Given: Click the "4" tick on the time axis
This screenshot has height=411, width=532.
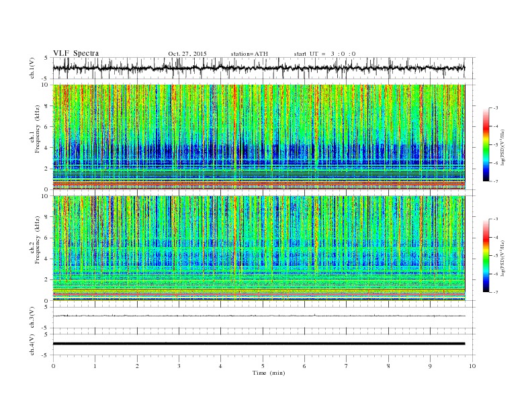Looking at the screenshot, I should 220,366.
